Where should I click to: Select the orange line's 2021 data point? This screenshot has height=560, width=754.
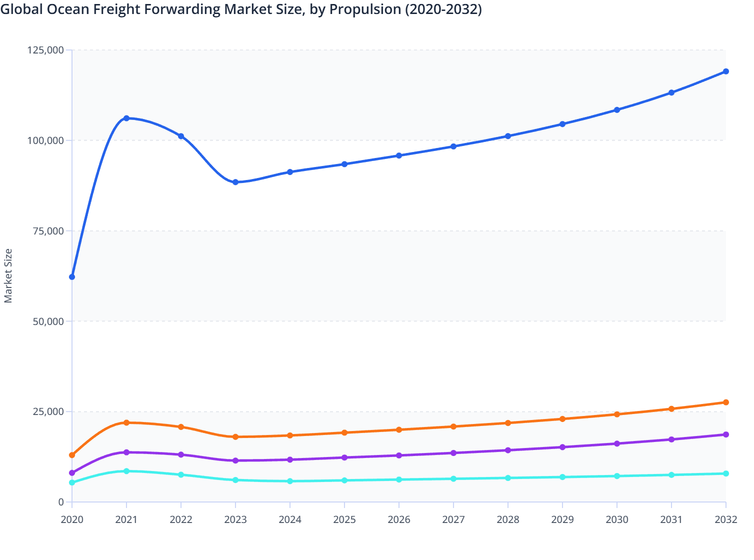[126, 422]
